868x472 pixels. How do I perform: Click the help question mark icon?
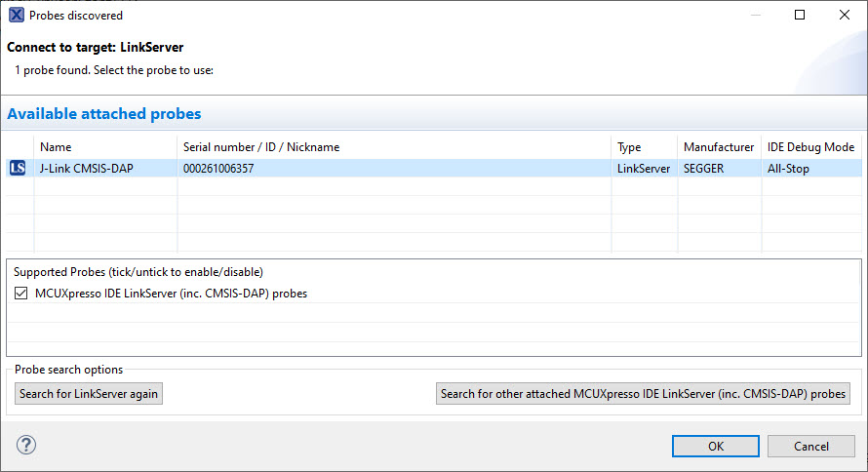point(25,446)
